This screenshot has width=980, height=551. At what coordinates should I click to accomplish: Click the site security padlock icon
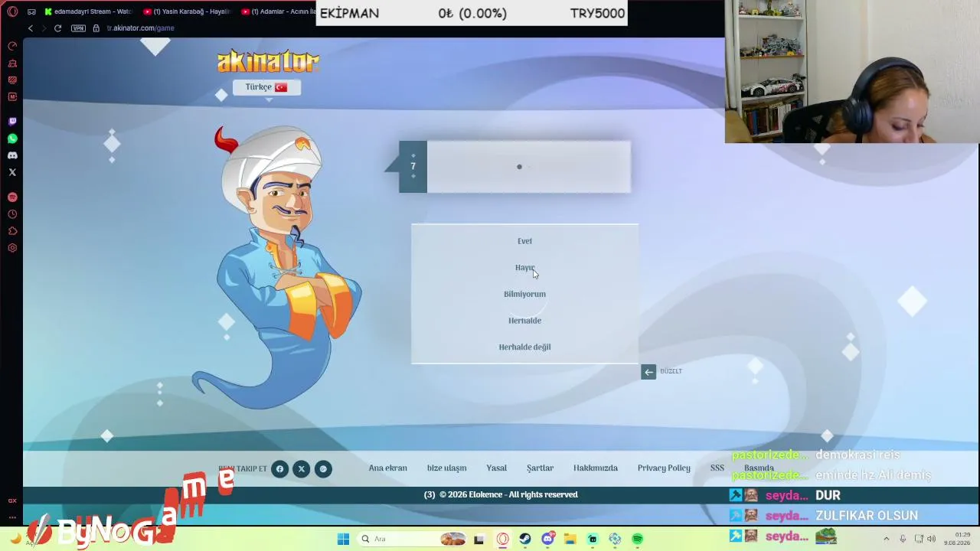click(96, 28)
